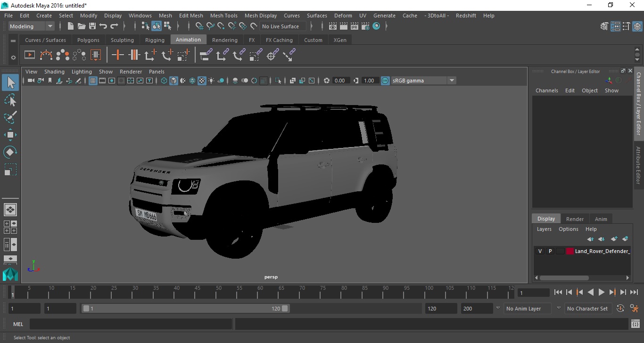Screen dimensions: 644x343
Task: Select the arrow Select Tool
Action: coord(10,83)
